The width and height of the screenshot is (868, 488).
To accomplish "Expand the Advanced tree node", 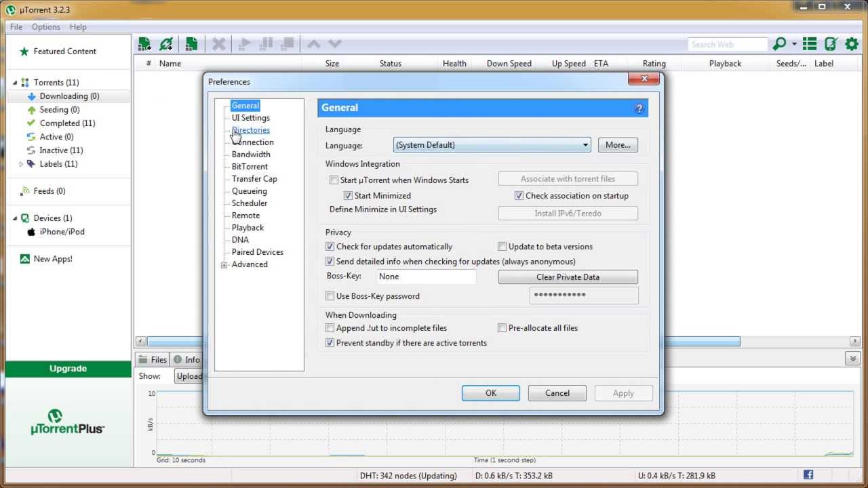I will coord(224,265).
